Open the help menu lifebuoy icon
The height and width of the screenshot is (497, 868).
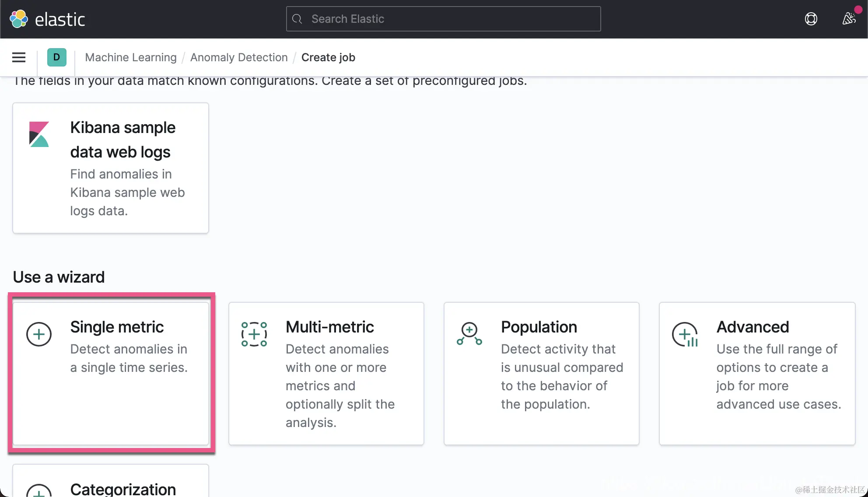[811, 19]
